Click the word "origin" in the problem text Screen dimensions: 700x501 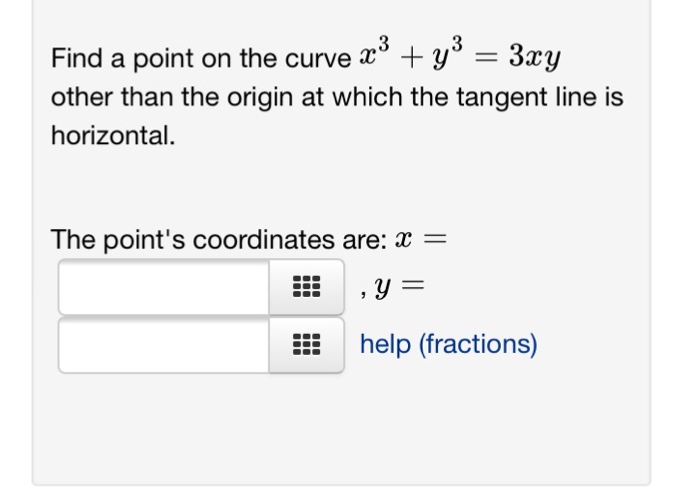click(x=260, y=97)
